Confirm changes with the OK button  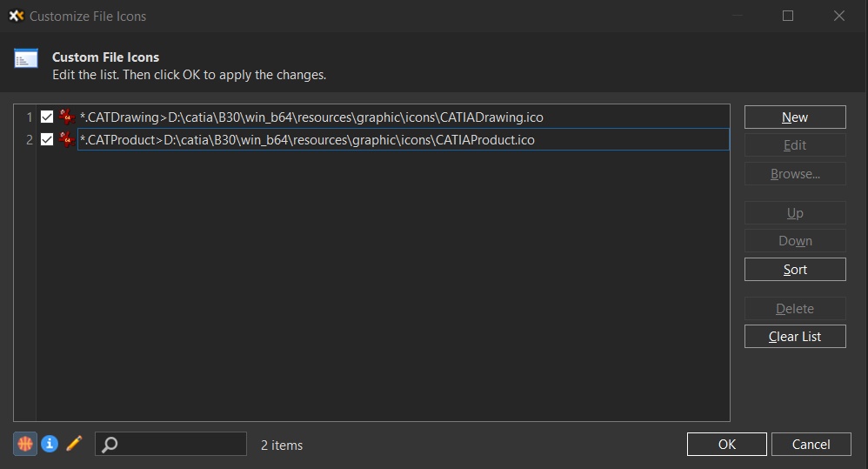coord(727,444)
